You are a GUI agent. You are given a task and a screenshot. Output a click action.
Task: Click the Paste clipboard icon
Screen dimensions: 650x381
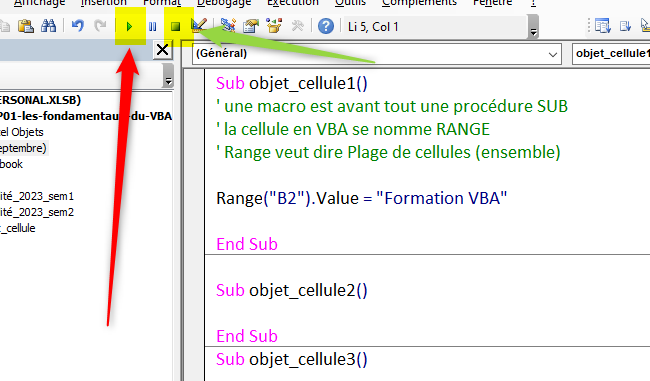pos(26,26)
